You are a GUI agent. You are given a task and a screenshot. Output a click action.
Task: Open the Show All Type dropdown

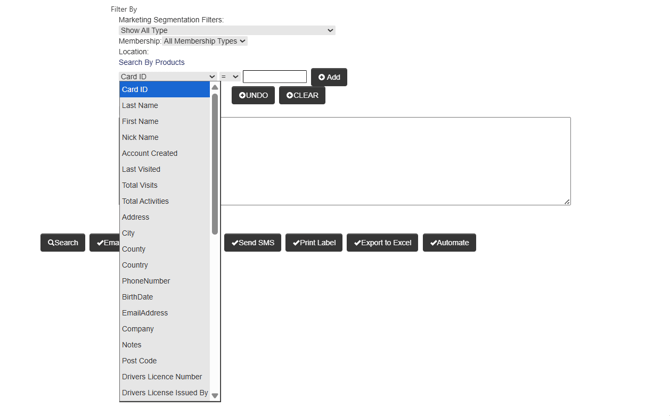[x=226, y=30]
